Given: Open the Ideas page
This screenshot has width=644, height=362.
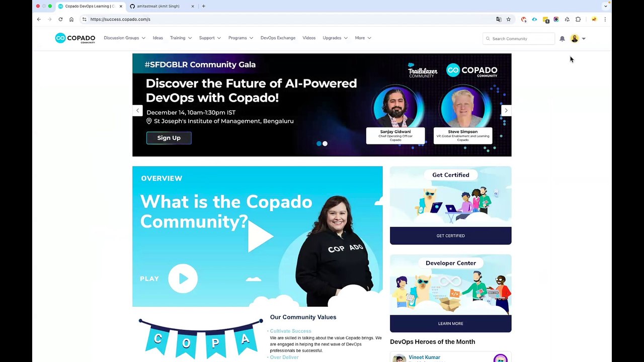Looking at the screenshot, I should click(157, 38).
